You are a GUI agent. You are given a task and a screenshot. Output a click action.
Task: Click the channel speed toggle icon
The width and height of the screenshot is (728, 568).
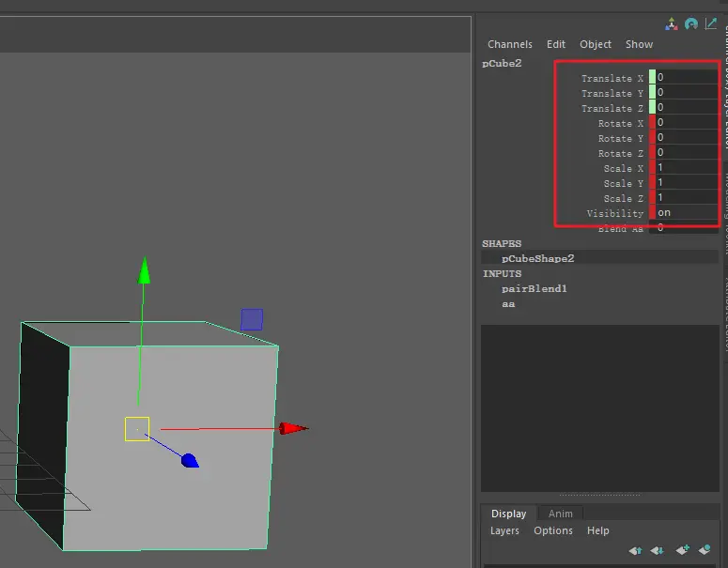pos(691,24)
